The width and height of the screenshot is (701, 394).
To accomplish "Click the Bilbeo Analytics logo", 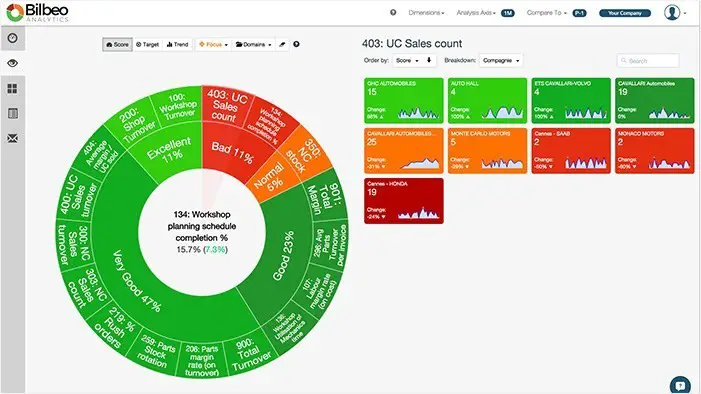I will click(x=38, y=13).
